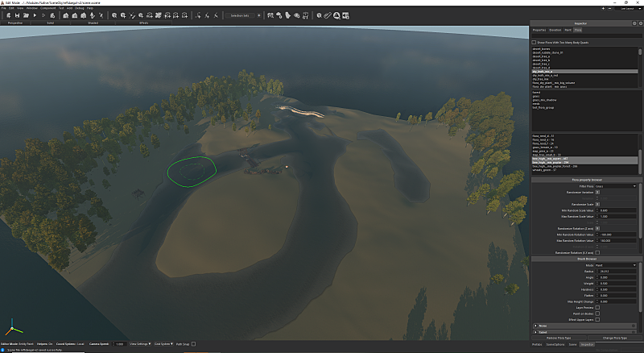This screenshot has width=644, height=353.
Task: Enable the Effect Upper Layers checkbox
Action: (597, 319)
